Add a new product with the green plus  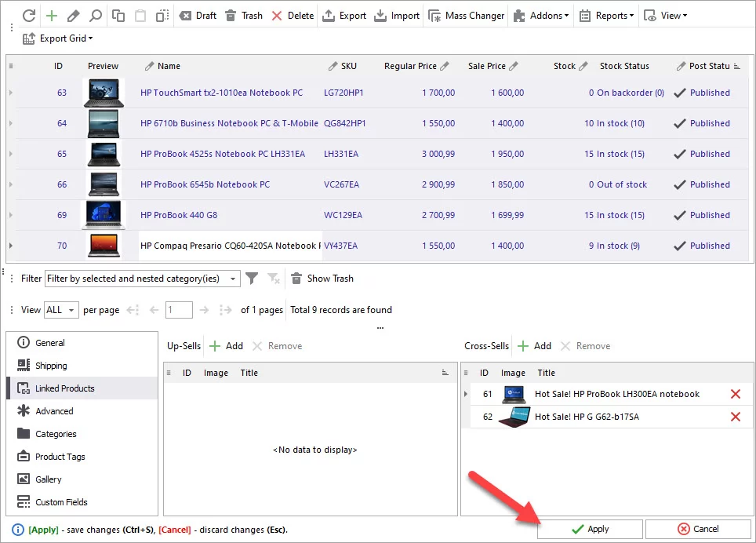pos(52,16)
